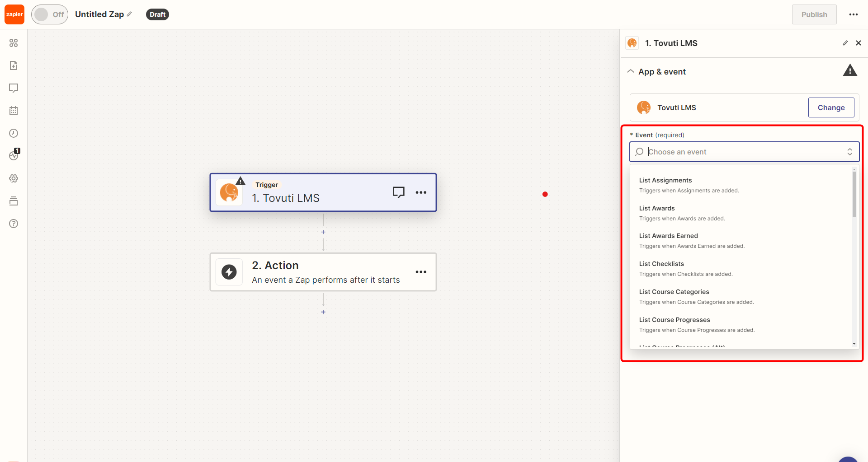The width and height of the screenshot is (868, 462).
Task: Click the App & event warning triangle
Action: click(850, 70)
